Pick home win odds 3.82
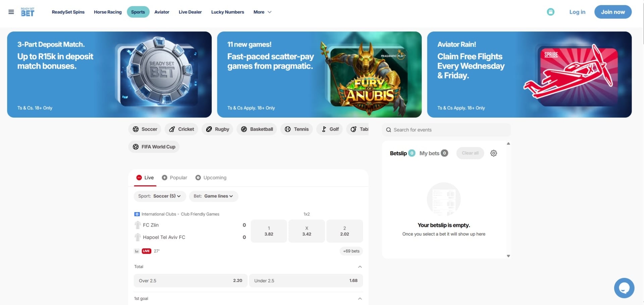644x305 pixels. pos(269,231)
